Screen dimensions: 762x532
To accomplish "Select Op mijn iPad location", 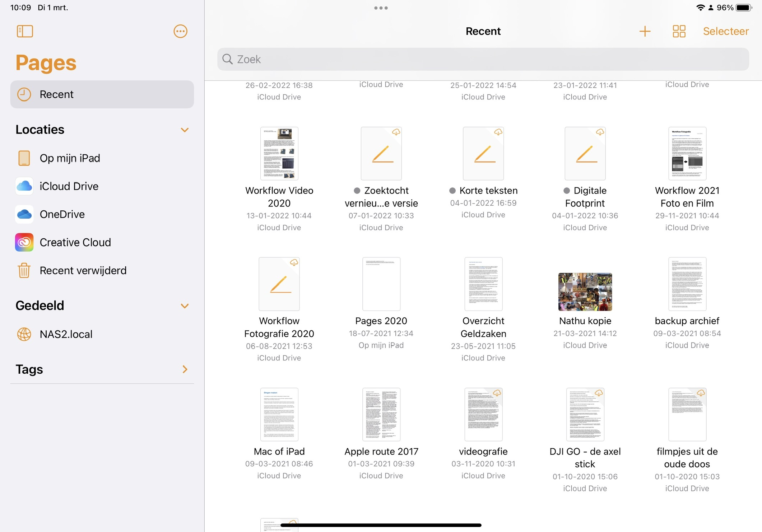I will coord(70,158).
